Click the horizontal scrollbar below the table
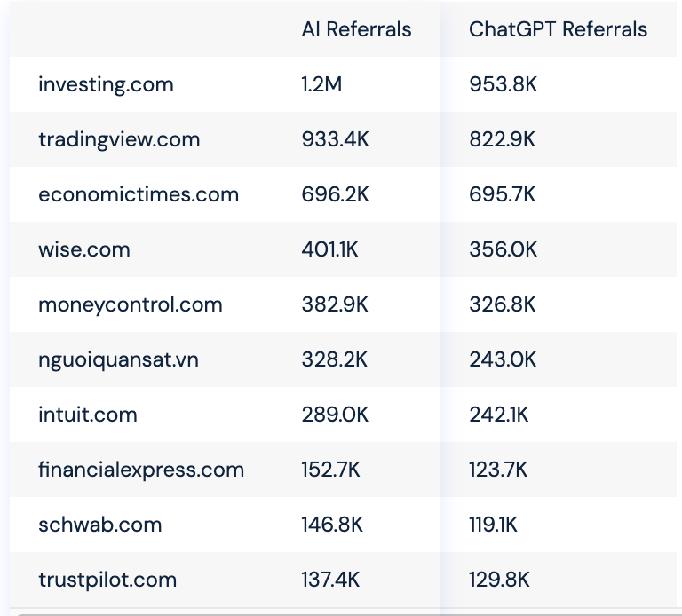Viewport: 682px width, 616px height. tap(344, 614)
